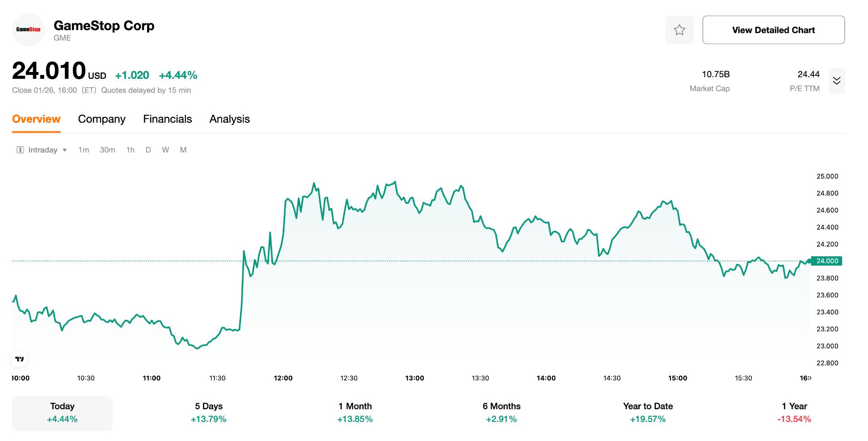Viewport: 868px width, 441px height.
Task: Switch to monthly M interval
Action: coord(183,150)
